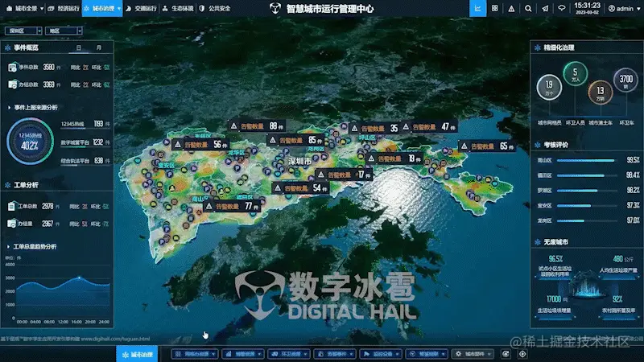The image size is (644, 362).
Task: Click the 事件总数 3580 value
Action: pos(49,67)
